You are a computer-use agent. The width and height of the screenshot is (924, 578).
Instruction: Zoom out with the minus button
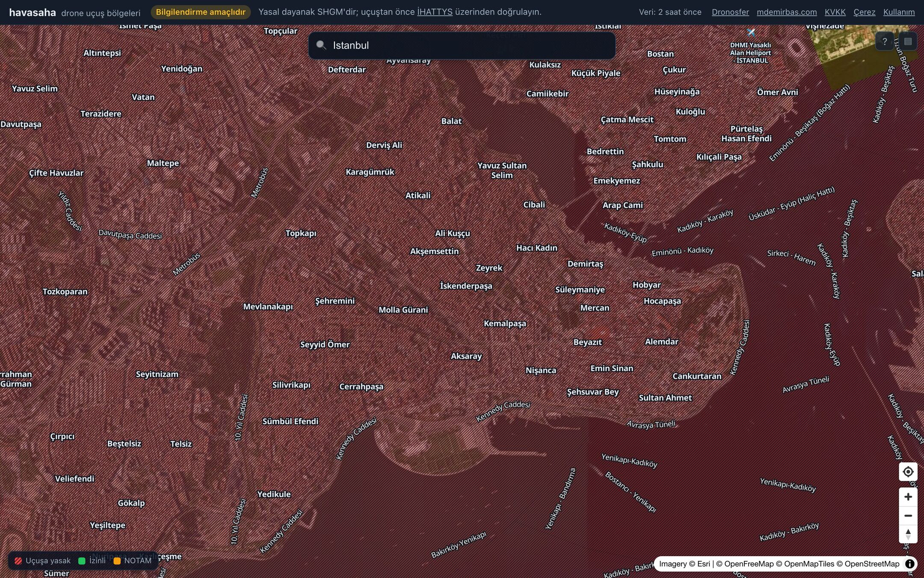(x=908, y=515)
